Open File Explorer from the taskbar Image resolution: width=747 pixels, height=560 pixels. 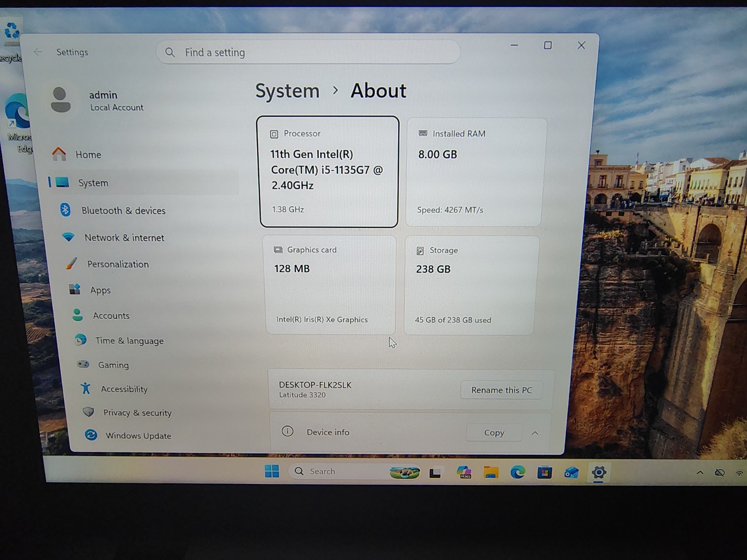point(491,473)
